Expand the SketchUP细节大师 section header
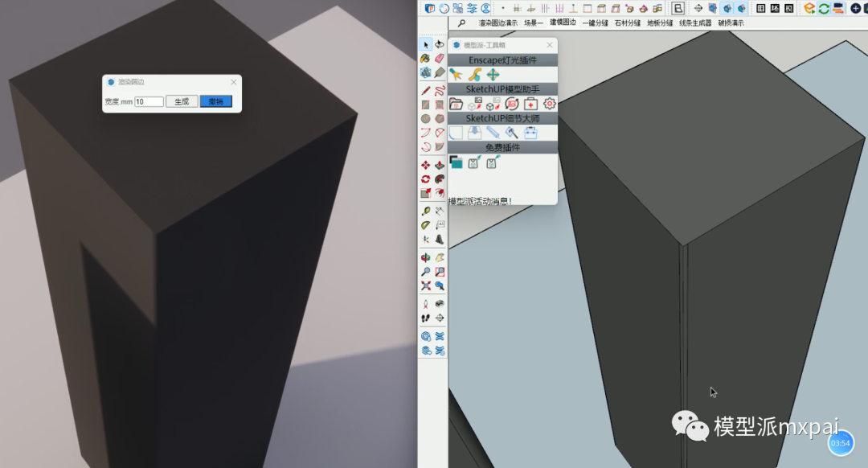This screenshot has width=868, height=468. (502, 118)
